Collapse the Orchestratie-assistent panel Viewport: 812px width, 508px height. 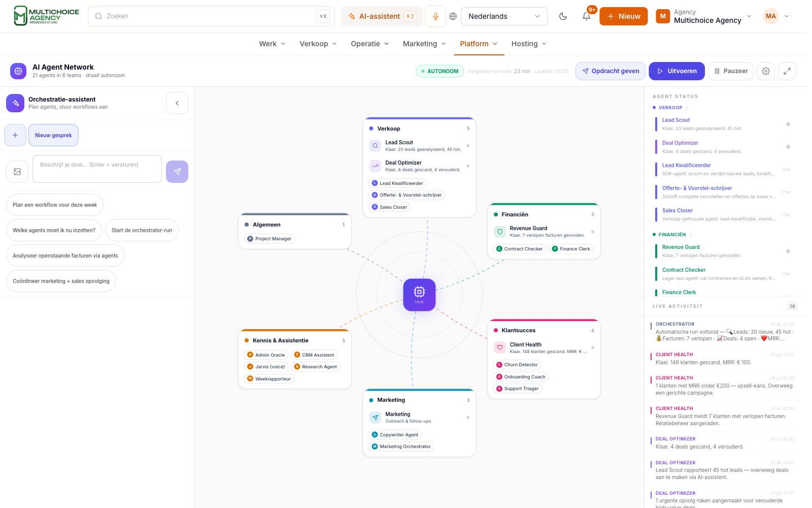point(177,103)
